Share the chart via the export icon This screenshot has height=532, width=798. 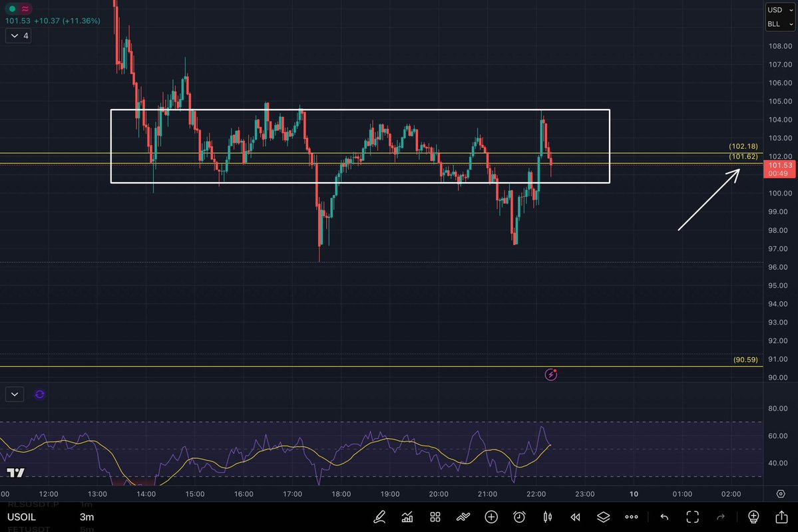[780, 517]
